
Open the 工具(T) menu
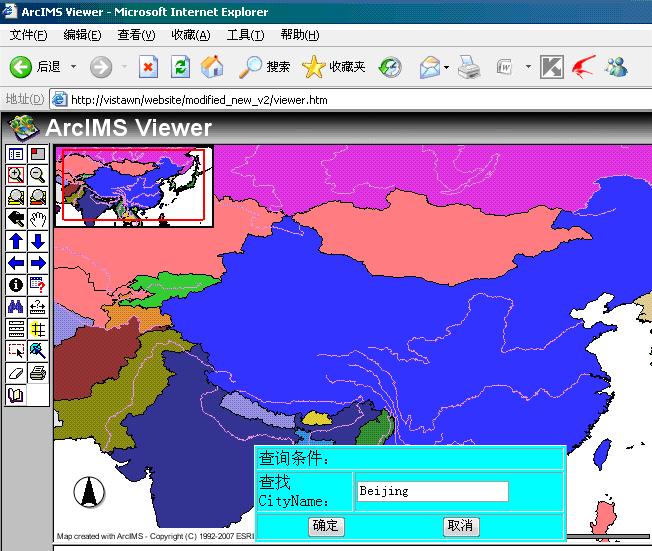[x=245, y=35]
